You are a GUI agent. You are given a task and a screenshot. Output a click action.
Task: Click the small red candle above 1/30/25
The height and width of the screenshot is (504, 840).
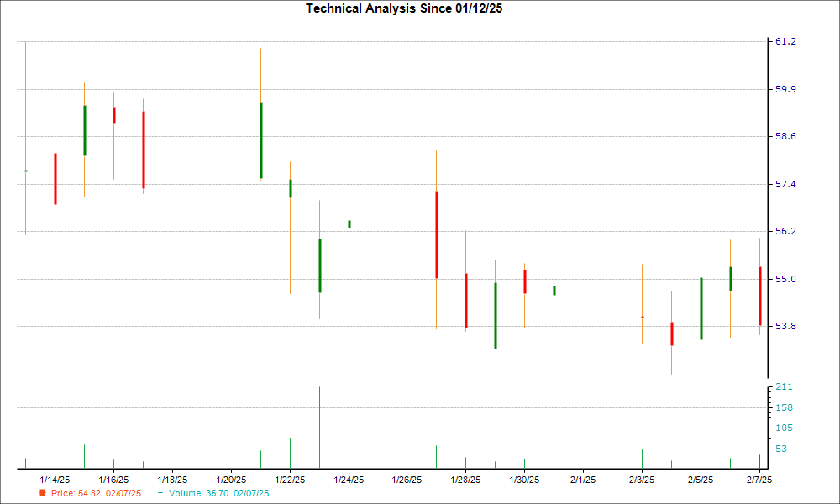click(x=525, y=281)
